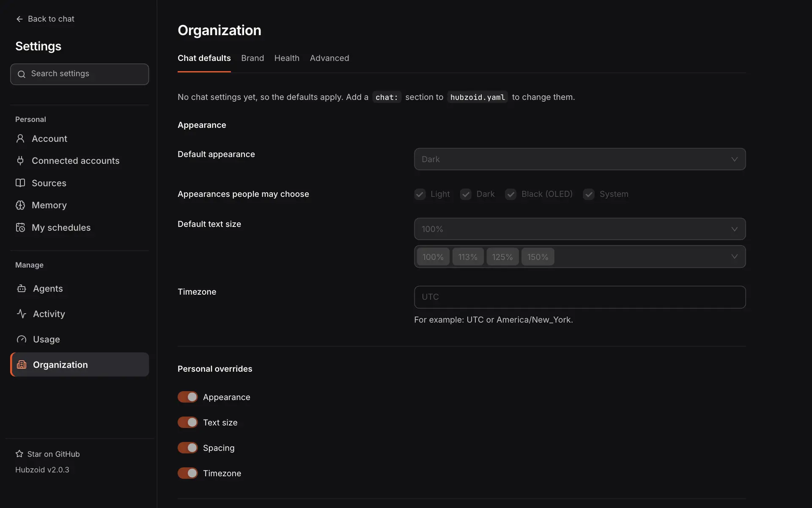Open the Advanced tab

pyautogui.click(x=329, y=58)
